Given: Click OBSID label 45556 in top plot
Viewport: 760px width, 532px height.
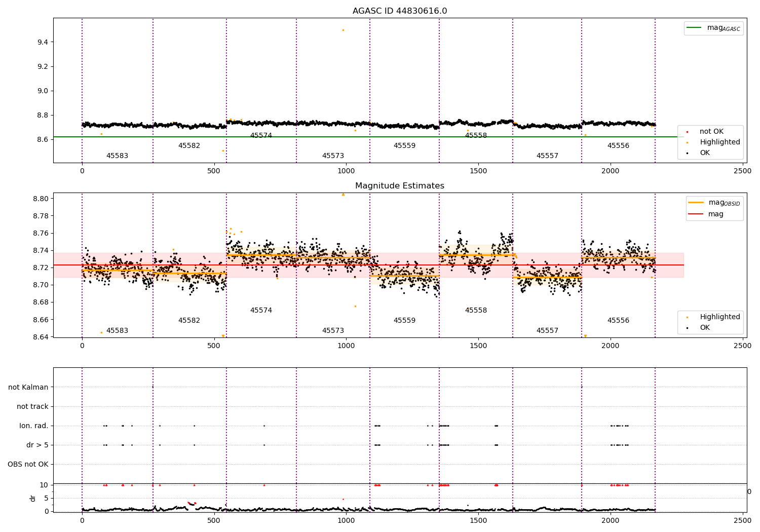Looking at the screenshot, I should pyautogui.click(x=618, y=146).
